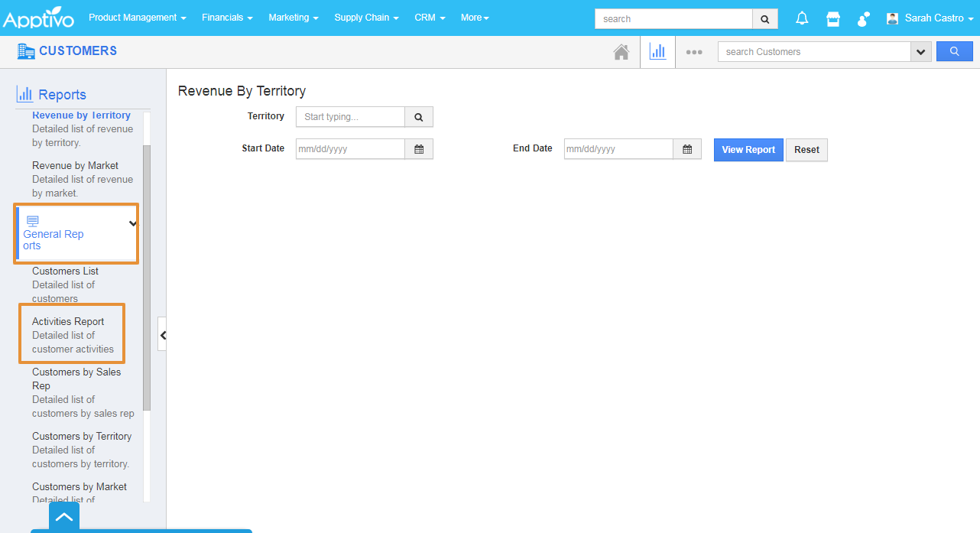The height and width of the screenshot is (533, 980).
Task: Click the blue Customers search button
Action: tap(955, 51)
